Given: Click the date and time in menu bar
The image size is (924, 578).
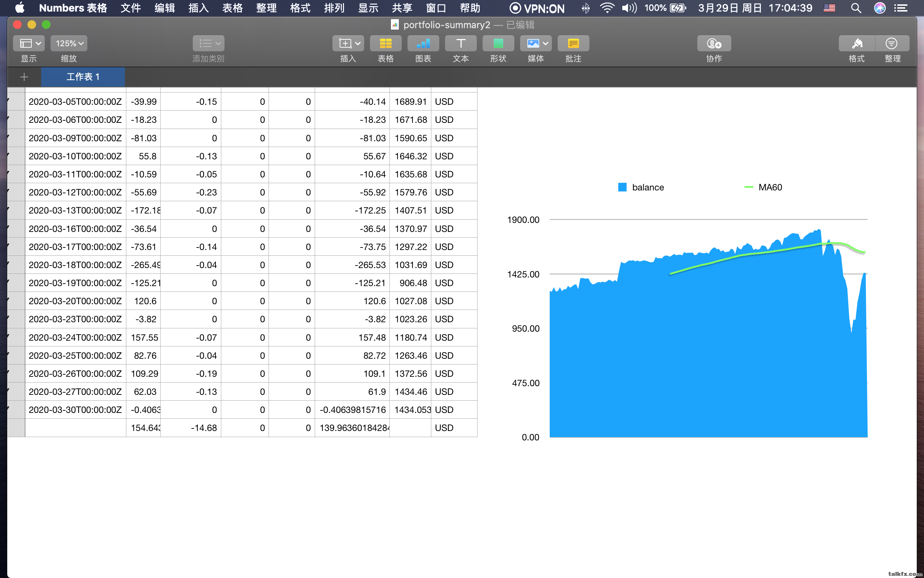Looking at the screenshot, I should pyautogui.click(x=755, y=8).
